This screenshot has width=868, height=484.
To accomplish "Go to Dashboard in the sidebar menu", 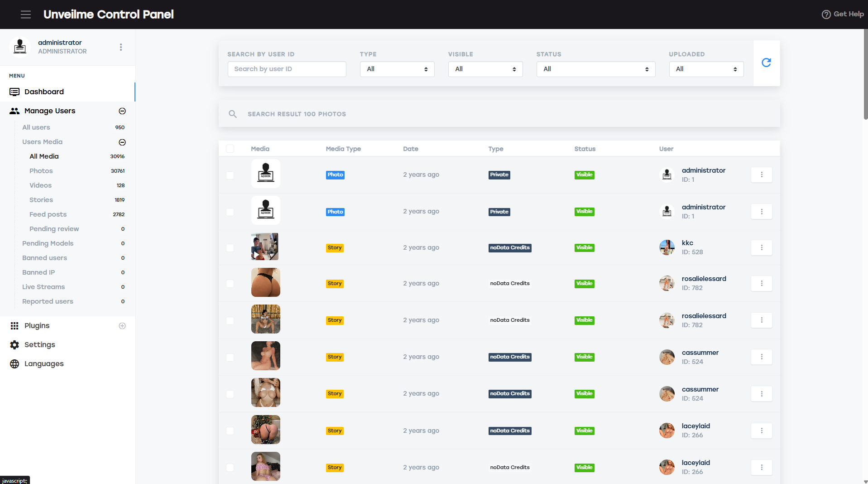I will [44, 92].
